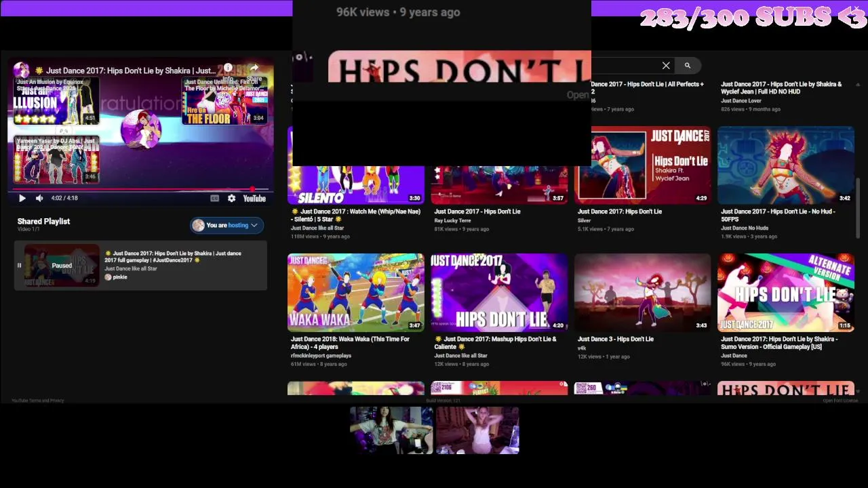Open the All Perfects video title
868x488 pixels.
(648, 88)
